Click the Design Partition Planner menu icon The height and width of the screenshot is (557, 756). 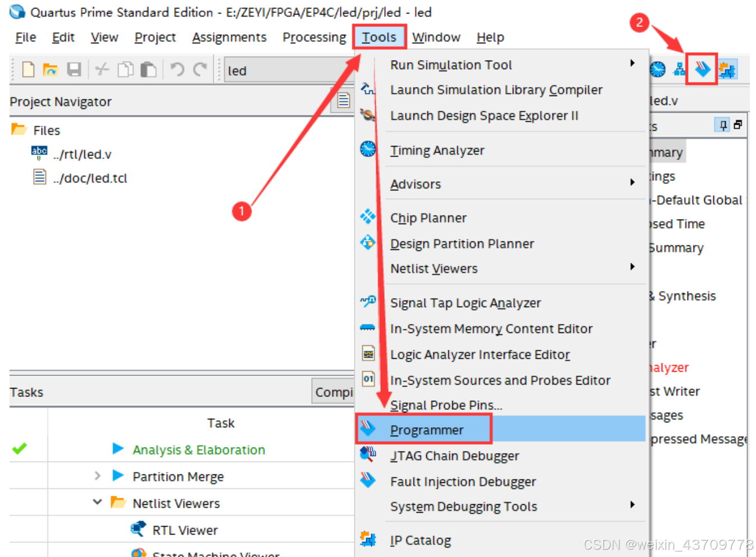[x=368, y=243]
